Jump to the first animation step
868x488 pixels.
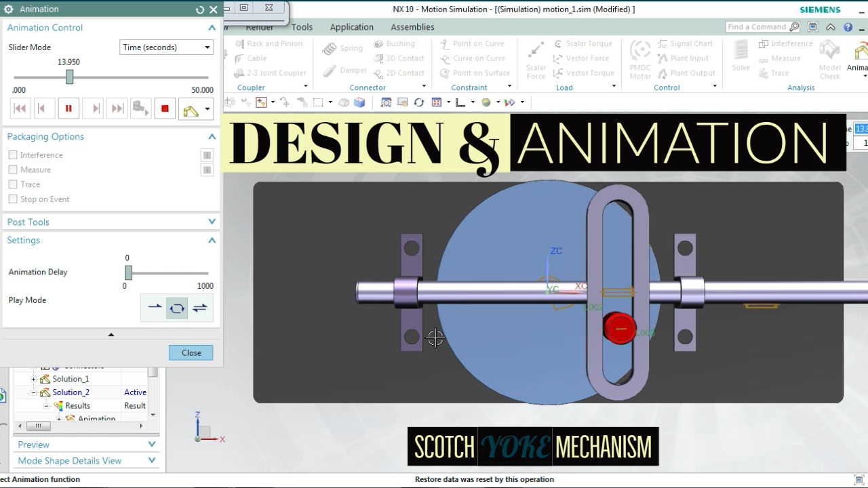[20, 108]
